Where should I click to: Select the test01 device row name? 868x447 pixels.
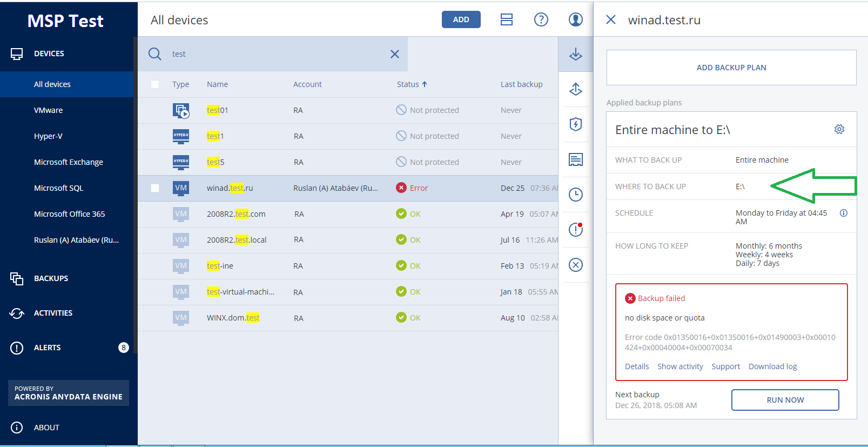click(217, 110)
